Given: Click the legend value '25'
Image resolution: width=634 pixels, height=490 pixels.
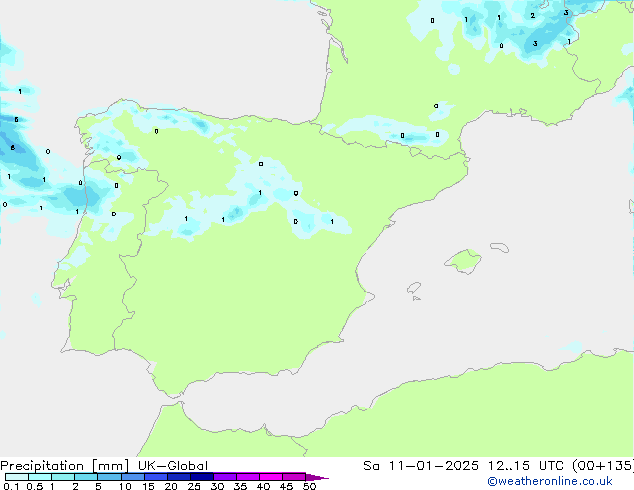Looking at the screenshot, I should (194, 486).
